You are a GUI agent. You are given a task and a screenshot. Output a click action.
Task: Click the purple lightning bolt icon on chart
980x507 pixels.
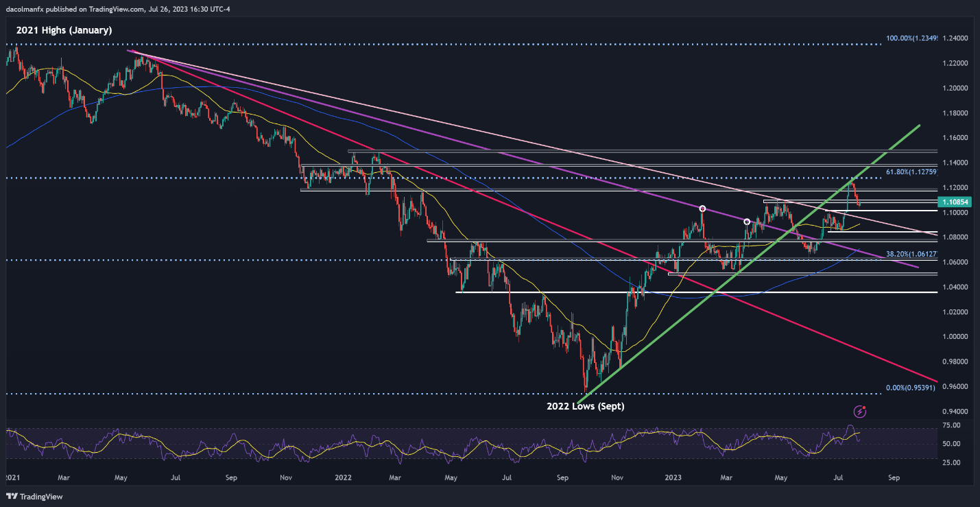(861, 412)
